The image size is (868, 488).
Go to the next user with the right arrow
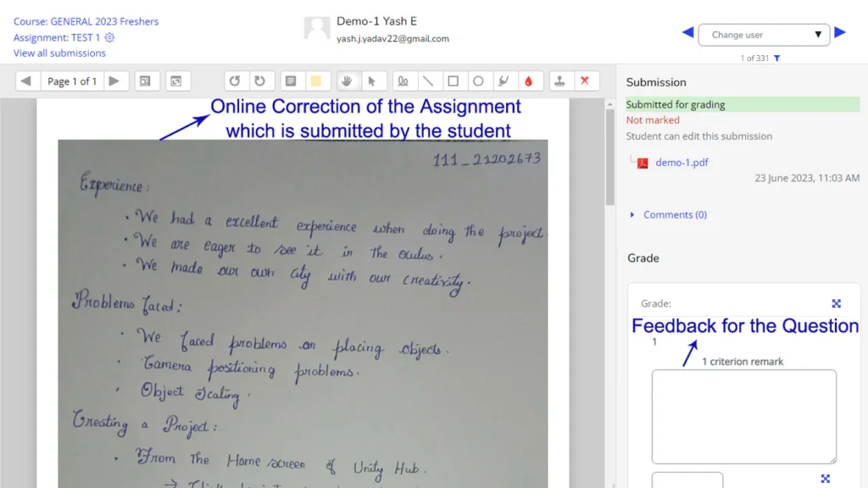(x=840, y=33)
